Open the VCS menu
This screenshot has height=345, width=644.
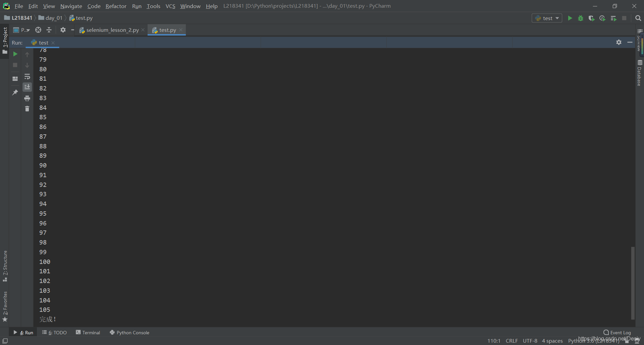click(x=170, y=6)
